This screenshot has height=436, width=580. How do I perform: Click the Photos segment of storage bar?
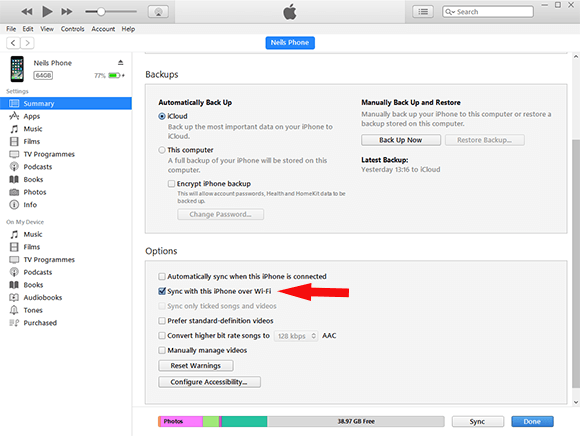point(181,421)
